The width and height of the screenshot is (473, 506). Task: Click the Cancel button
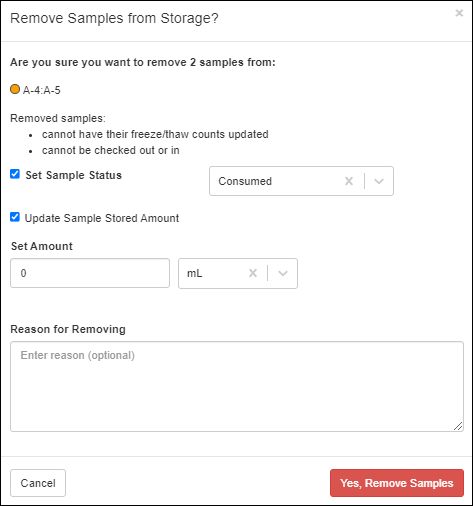38,483
